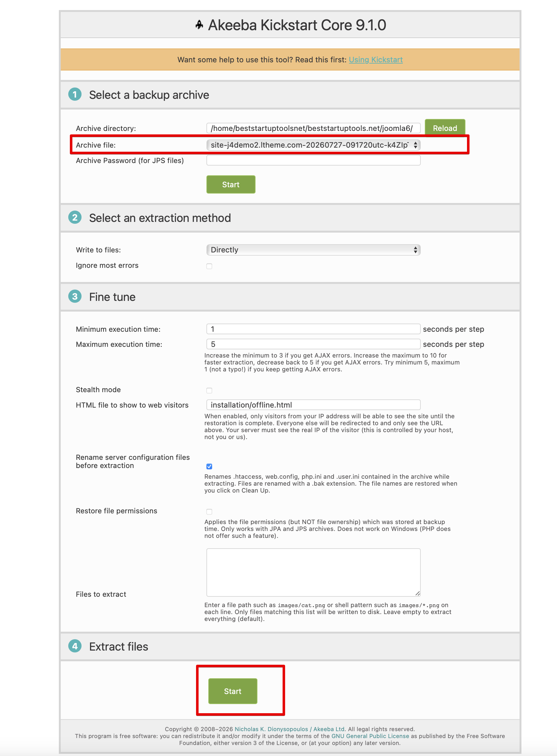Click the 'Write to files:' label
The height and width of the screenshot is (756, 557).
(98, 250)
